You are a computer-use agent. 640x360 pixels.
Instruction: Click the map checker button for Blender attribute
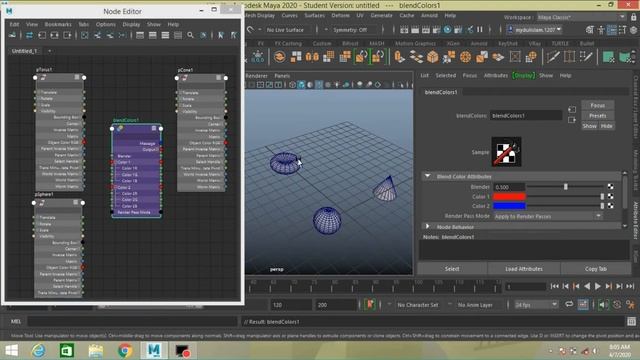pos(611,187)
